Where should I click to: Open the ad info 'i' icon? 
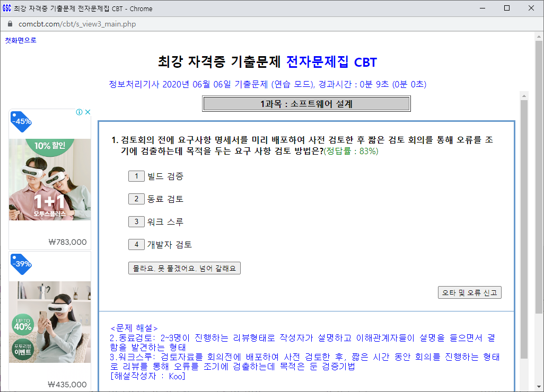79,112
